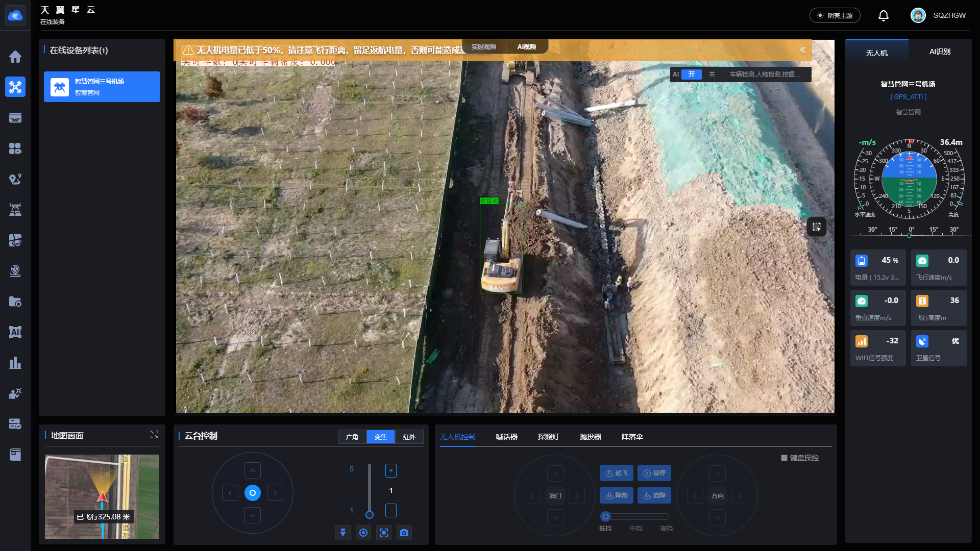Viewport: 980px width, 551px height.
Task: Click the gimbal focus frame icon
Action: click(383, 533)
